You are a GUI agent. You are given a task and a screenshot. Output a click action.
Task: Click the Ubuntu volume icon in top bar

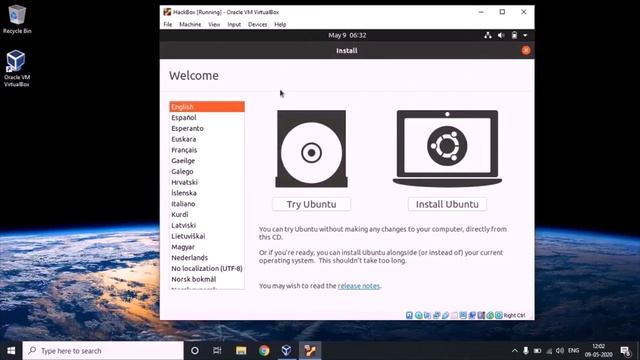tap(501, 35)
